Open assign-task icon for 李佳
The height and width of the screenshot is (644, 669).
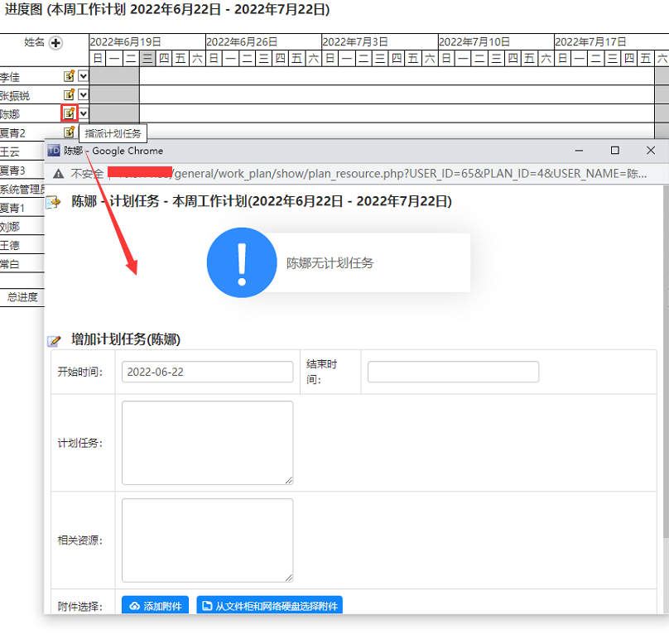point(70,76)
